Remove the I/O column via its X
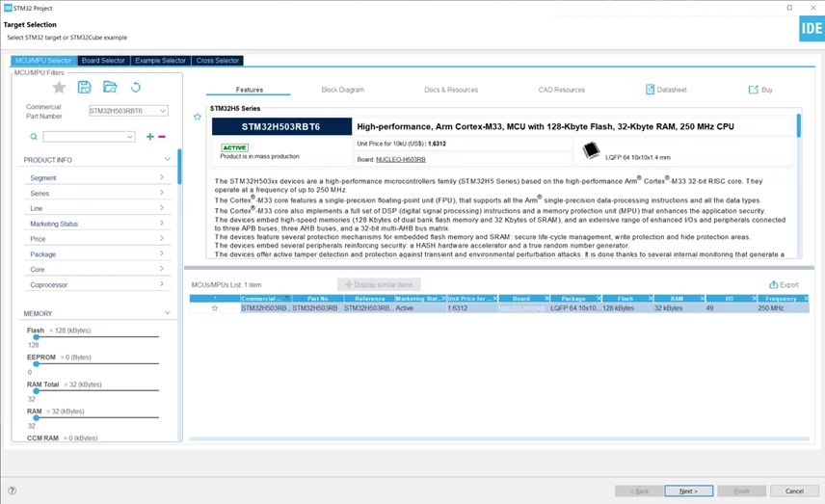 (754, 299)
